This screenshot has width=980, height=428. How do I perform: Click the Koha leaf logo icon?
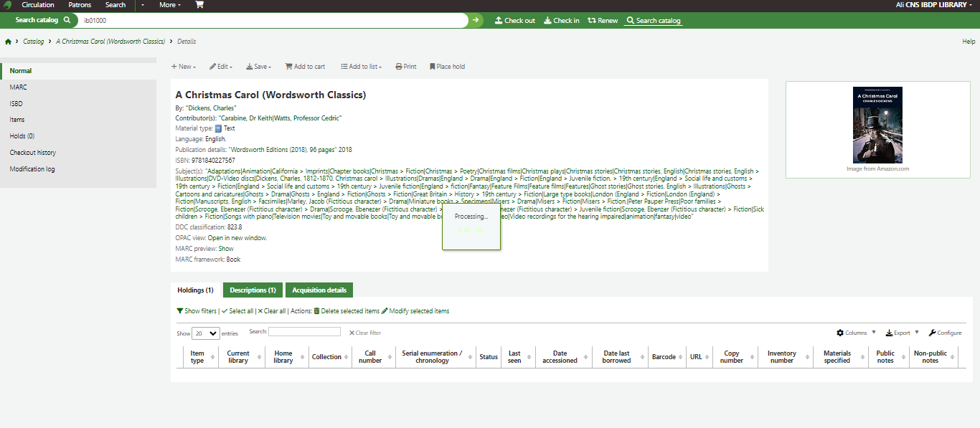coord(7,5)
